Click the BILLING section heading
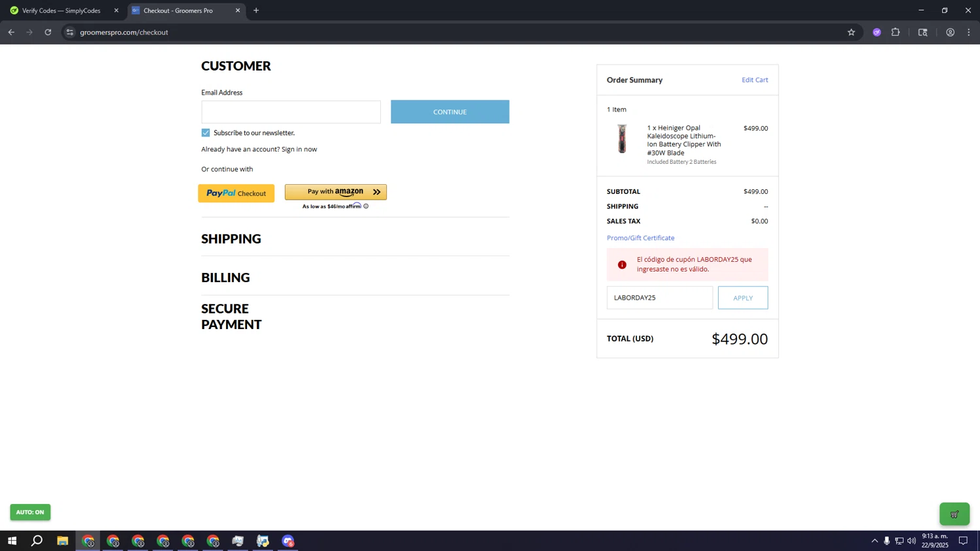Image resolution: width=980 pixels, height=551 pixels. 225,277
